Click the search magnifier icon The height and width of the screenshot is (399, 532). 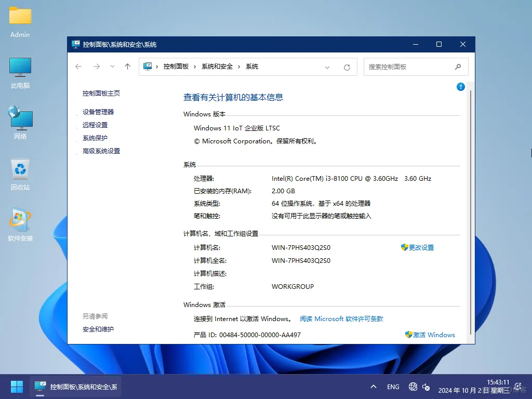pos(458,67)
